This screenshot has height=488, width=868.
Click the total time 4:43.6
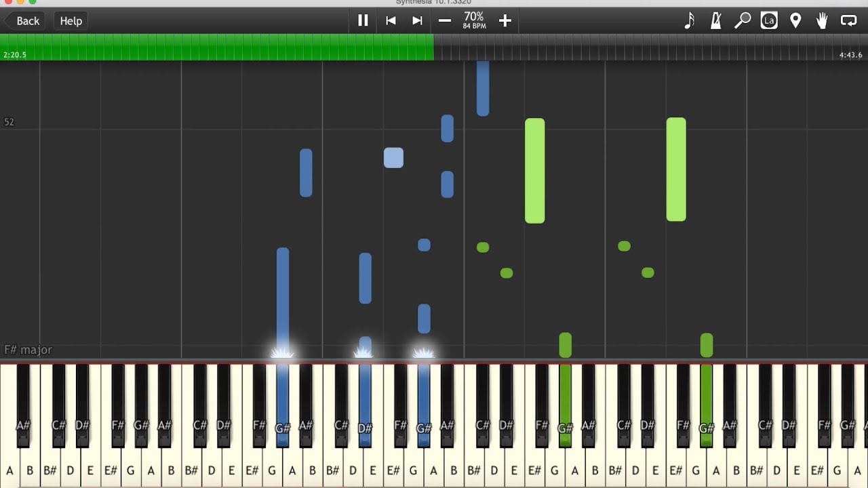click(x=850, y=55)
